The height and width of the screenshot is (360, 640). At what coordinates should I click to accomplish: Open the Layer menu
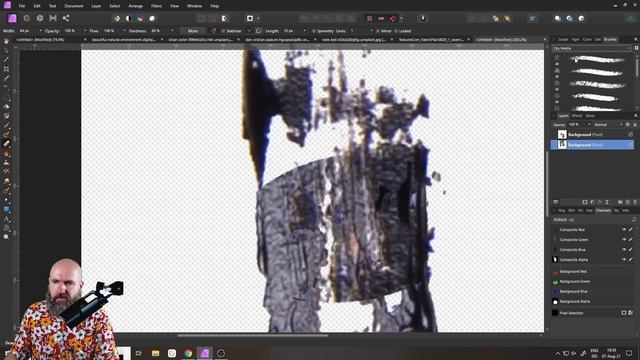[96, 6]
